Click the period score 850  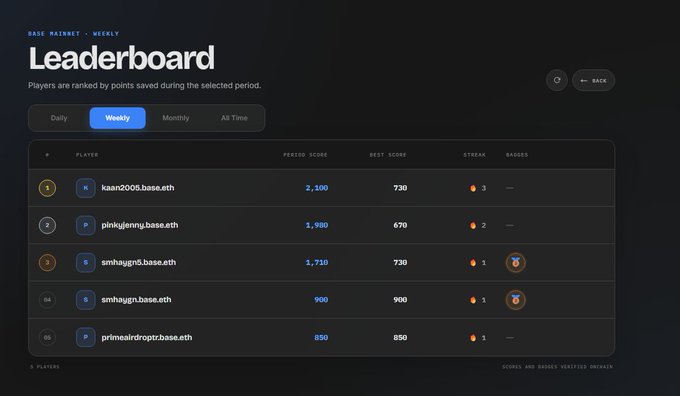[x=321, y=337]
